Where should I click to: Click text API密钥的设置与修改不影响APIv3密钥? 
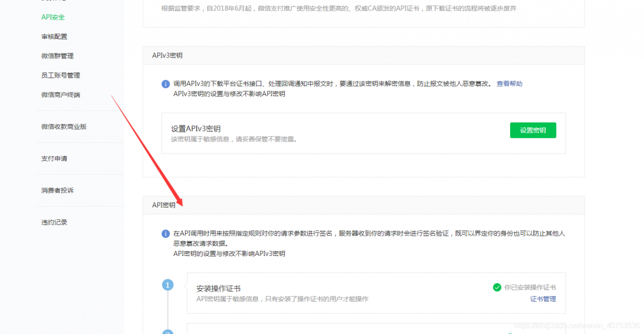click(229, 253)
